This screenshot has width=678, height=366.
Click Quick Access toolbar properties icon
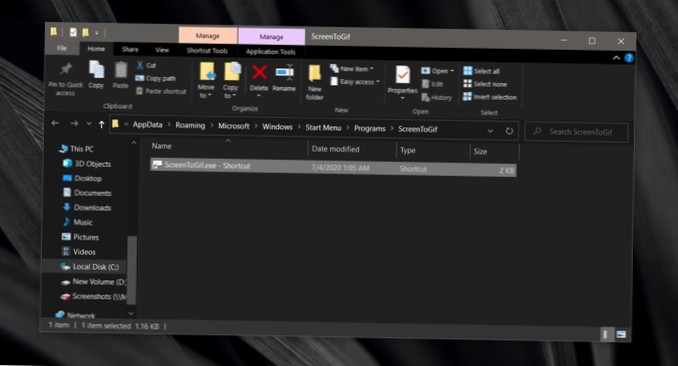(x=73, y=32)
